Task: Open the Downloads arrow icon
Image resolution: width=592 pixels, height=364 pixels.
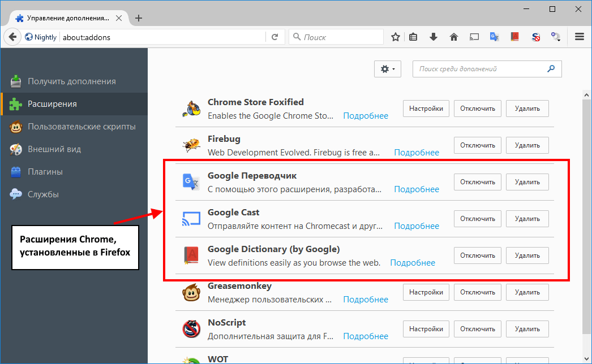Action: click(433, 36)
